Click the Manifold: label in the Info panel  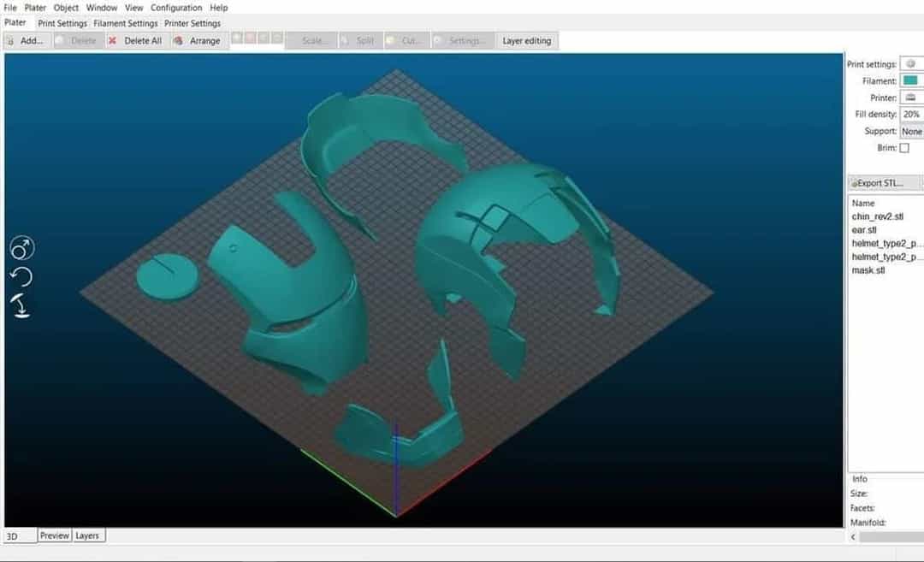pyautogui.click(x=868, y=523)
